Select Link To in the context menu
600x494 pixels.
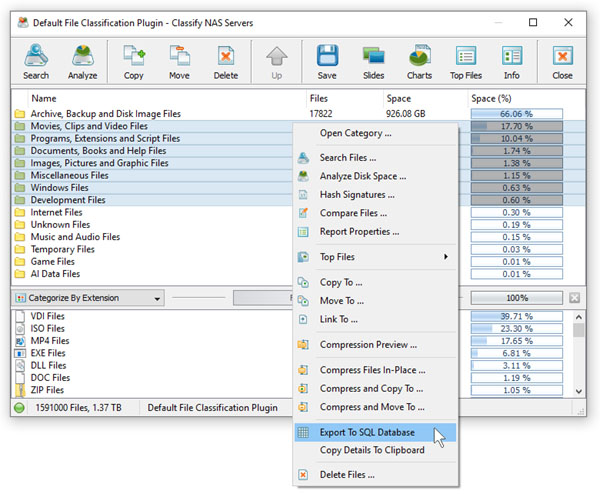click(x=339, y=319)
